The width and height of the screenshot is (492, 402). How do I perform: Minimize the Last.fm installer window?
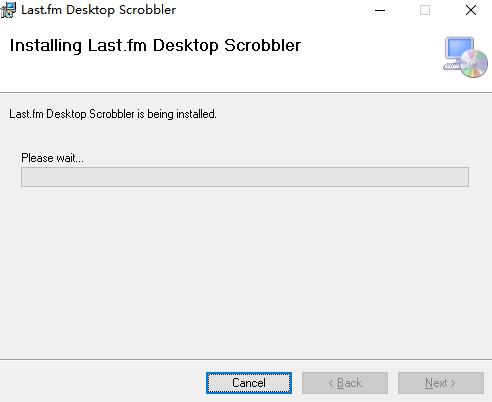point(380,10)
